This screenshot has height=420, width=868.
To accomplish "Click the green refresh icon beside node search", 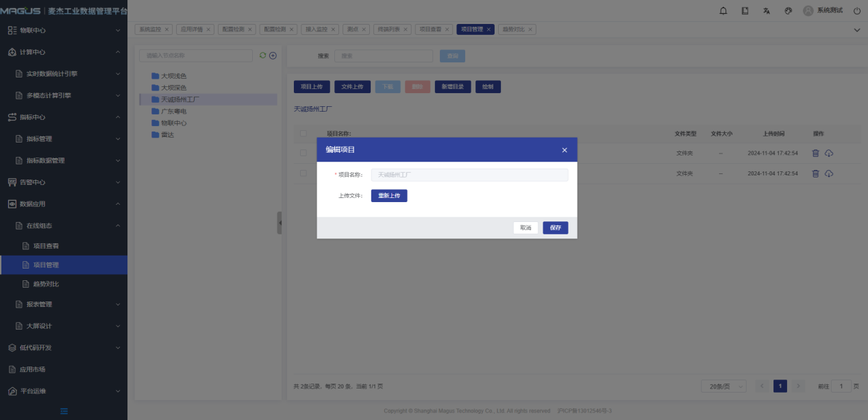I will (x=262, y=55).
